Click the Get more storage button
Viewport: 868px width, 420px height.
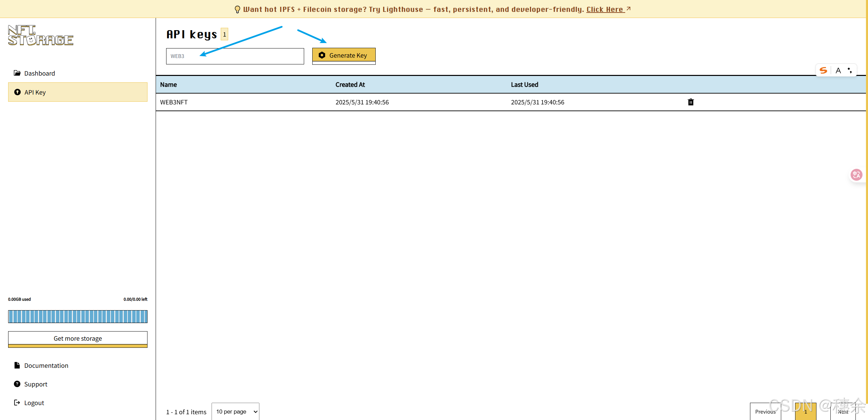coord(78,338)
